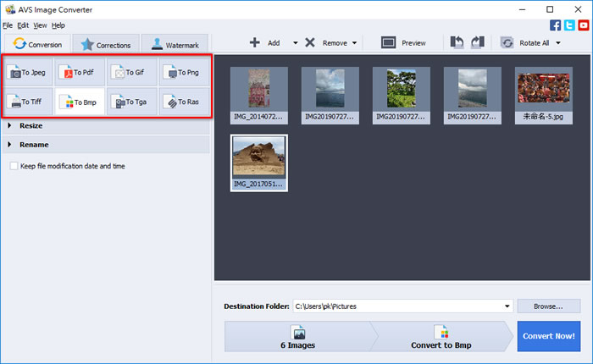This screenshot has width=593, height=364.
Task: Open the Rotate All dropdown arrow
Action: (x=558, y=43)
